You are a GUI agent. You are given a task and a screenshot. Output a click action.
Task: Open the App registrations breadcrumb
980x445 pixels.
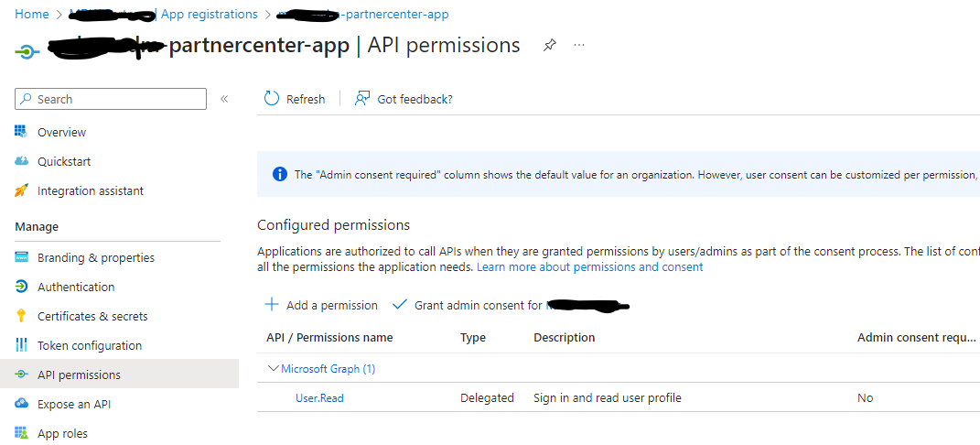210,14
